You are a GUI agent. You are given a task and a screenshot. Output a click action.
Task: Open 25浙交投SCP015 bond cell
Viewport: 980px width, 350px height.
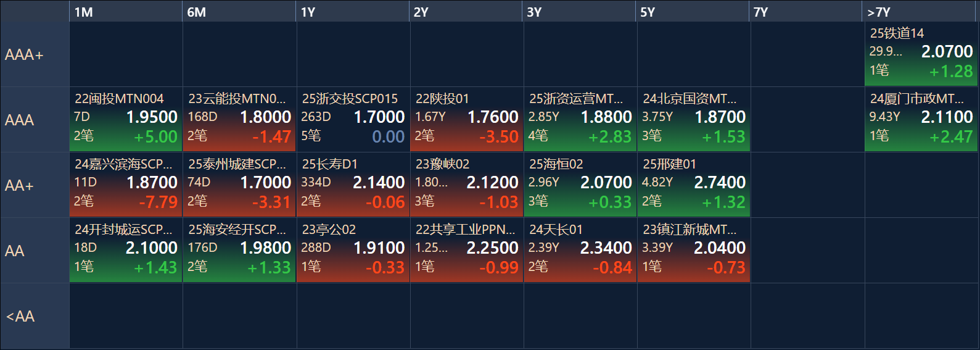353,119
